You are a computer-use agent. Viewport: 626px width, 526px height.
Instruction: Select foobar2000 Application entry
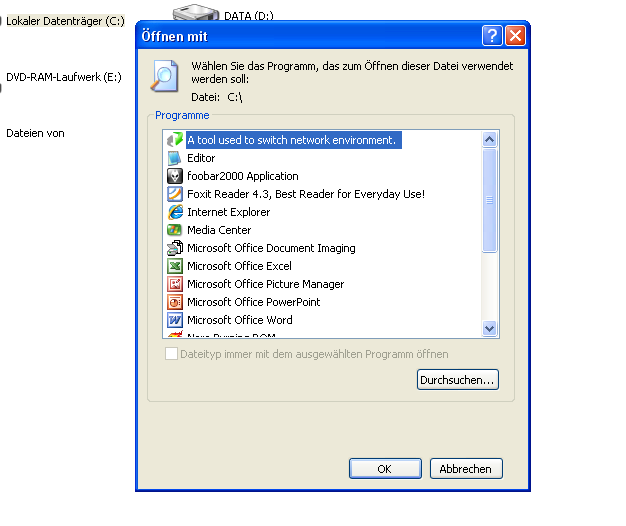243,176
